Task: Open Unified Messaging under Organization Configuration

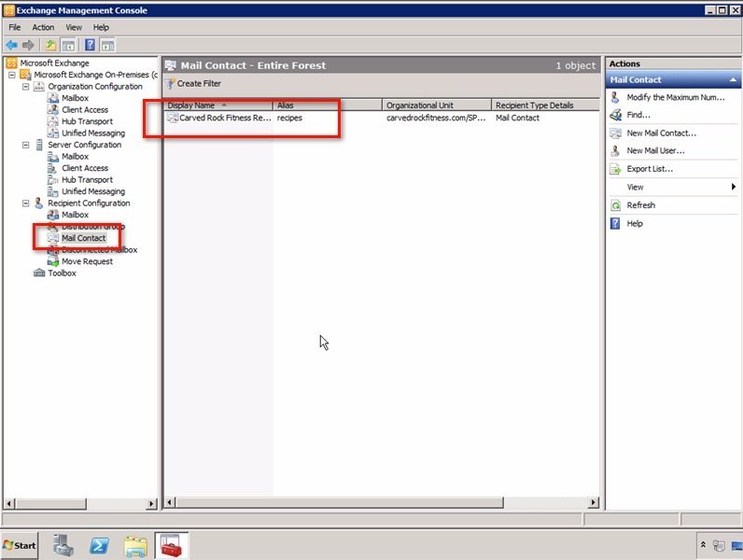Action: [x=93, y=133]
